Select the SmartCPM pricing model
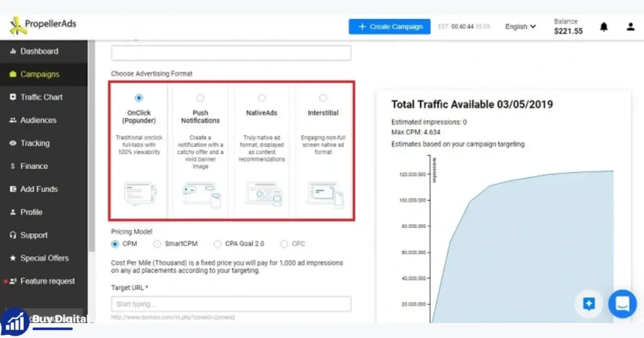The height and width of the screenshot is (338, 644). click(157, 244)
